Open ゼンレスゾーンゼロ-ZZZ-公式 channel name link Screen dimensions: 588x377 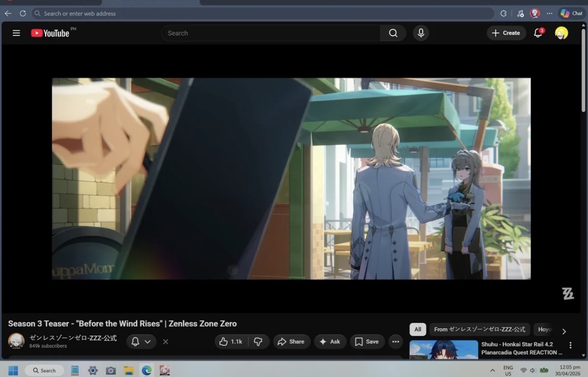point(73,338)
